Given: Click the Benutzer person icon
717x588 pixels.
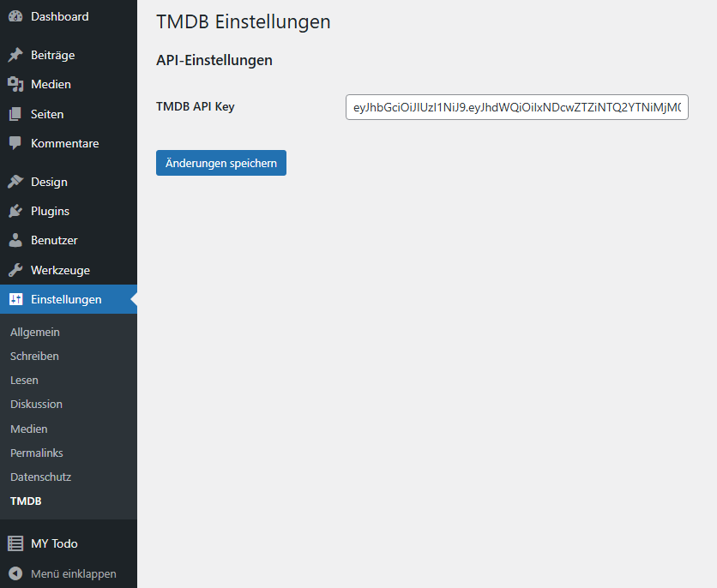Looking at the screenshot, I should pos(15,240).
